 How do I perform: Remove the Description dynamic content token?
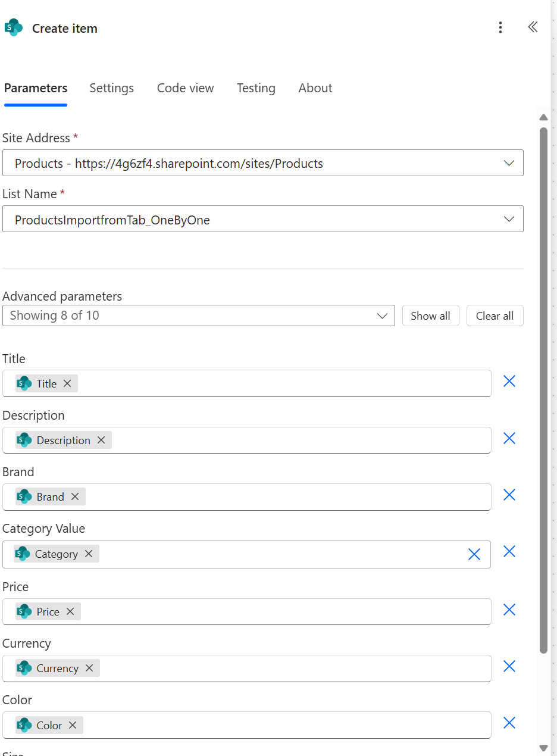tap(101, 440)
